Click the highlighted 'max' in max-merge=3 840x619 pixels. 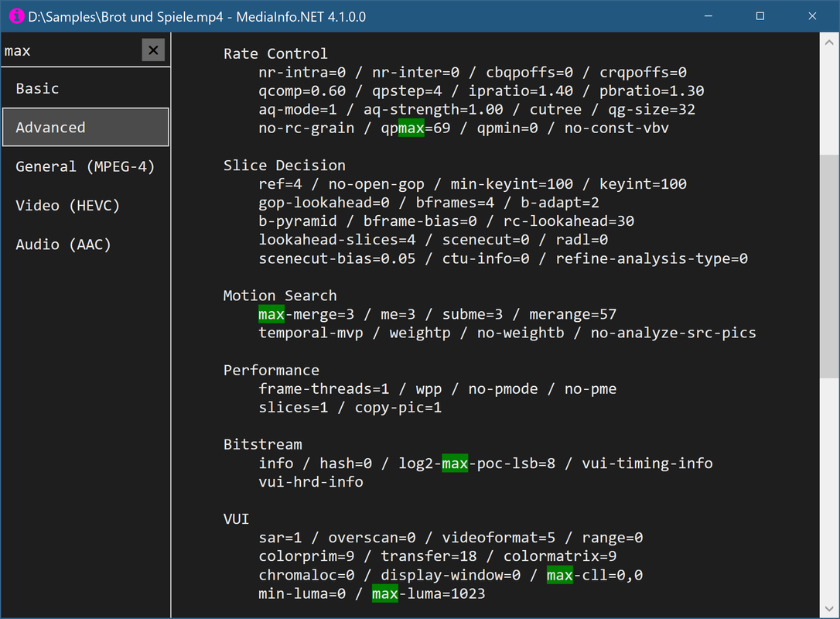(271, 314)
